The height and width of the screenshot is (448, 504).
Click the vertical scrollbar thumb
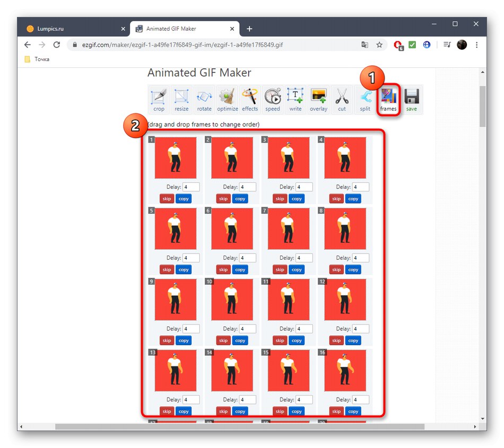coord(482,107)
